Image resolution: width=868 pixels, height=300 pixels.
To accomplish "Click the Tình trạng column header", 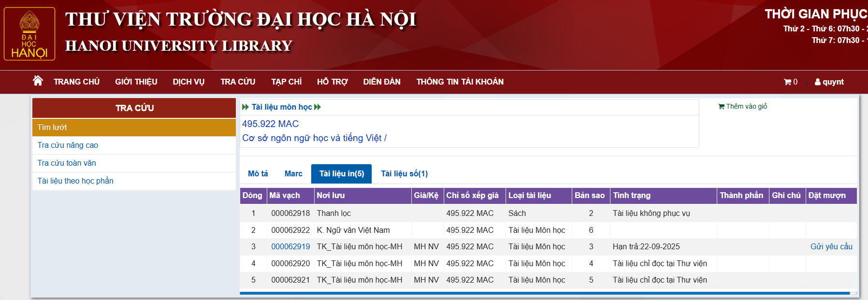I will point(632,195).
